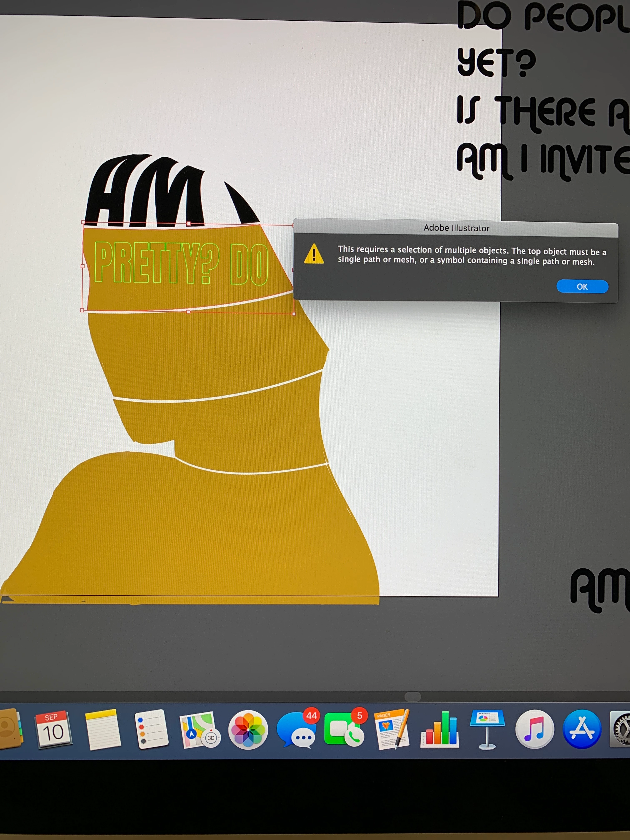Launch Pages from the dock

click(x=392, y=729)
